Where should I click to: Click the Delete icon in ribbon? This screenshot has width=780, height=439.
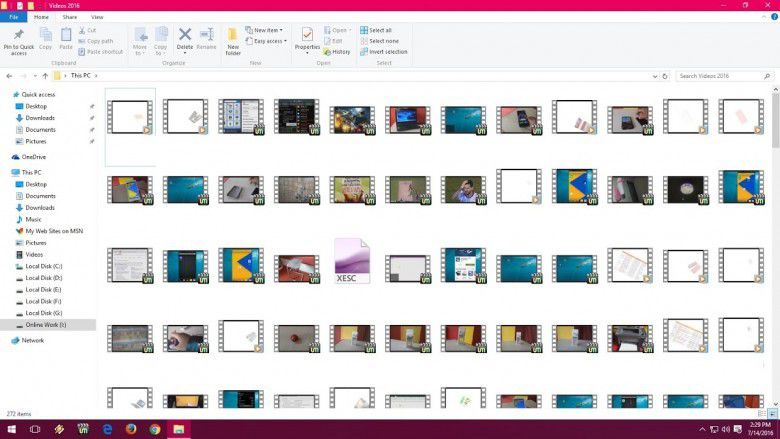click(185, 38)
